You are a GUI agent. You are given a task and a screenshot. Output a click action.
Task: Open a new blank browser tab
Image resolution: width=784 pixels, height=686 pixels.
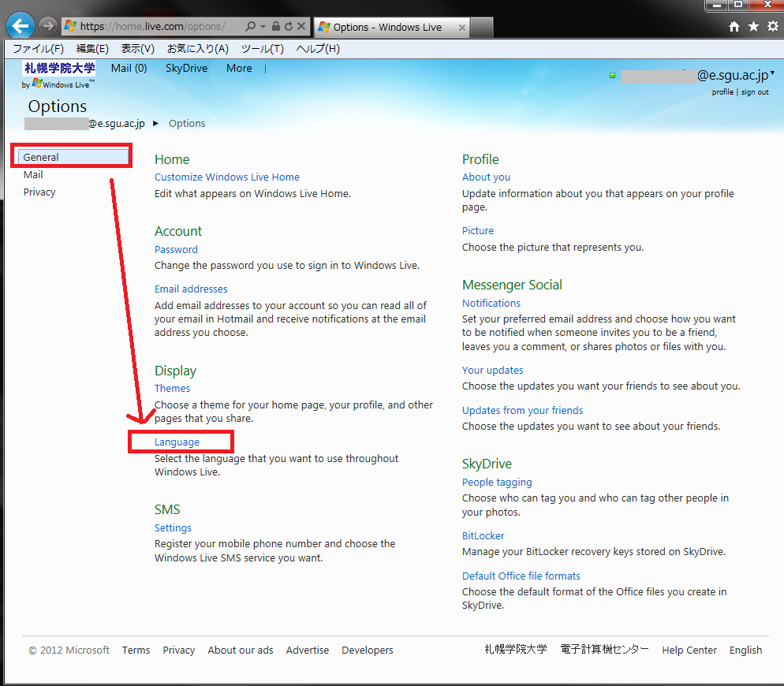coord(482,28)
